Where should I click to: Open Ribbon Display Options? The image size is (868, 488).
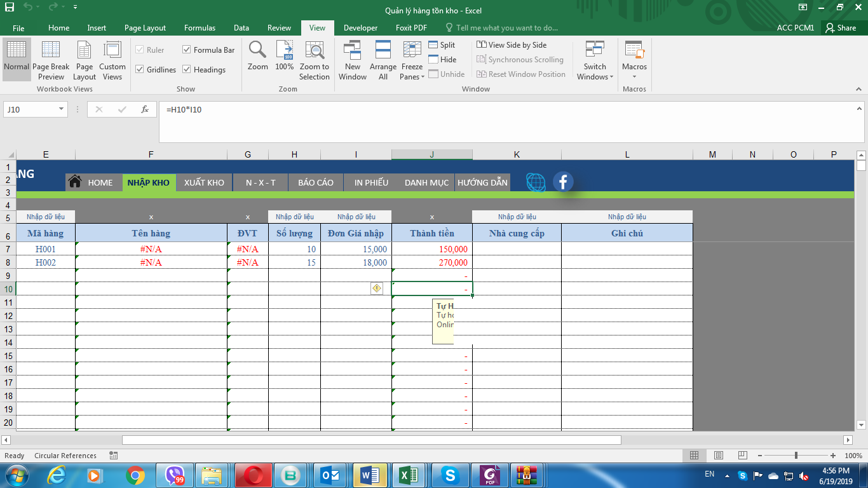pyautogui.click(x=803, y=7)
